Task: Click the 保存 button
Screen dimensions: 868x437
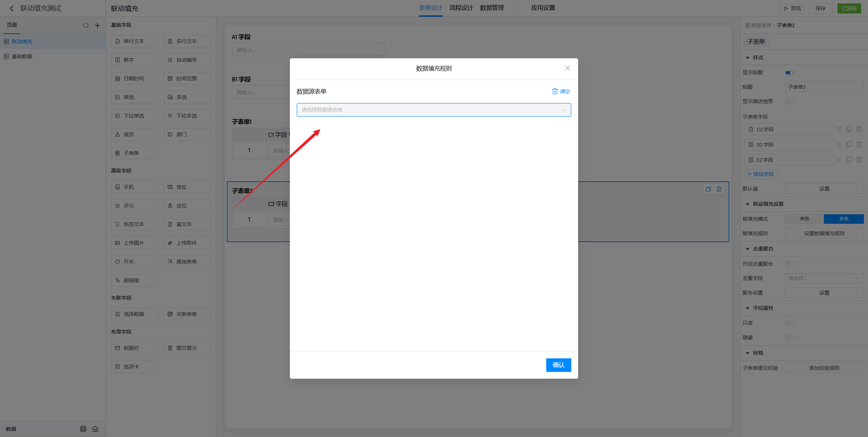Action: [820, 8]
